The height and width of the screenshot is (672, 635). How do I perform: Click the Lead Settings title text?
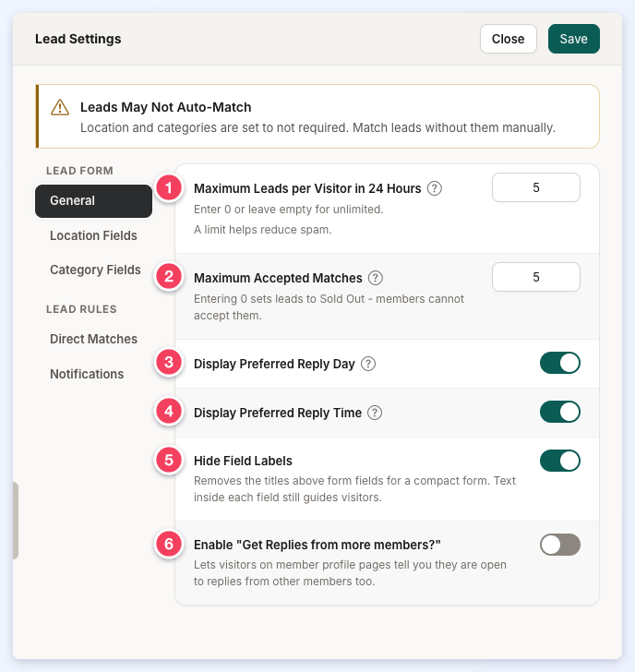pos(78,39)
